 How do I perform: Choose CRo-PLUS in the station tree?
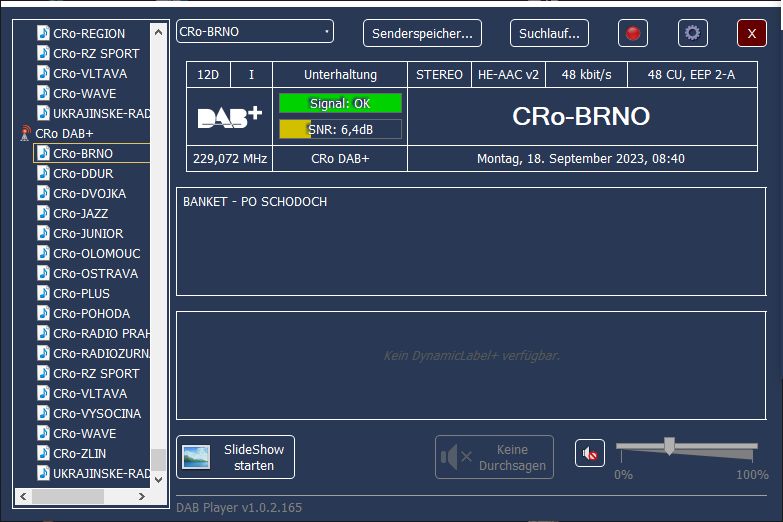(81, 293)
